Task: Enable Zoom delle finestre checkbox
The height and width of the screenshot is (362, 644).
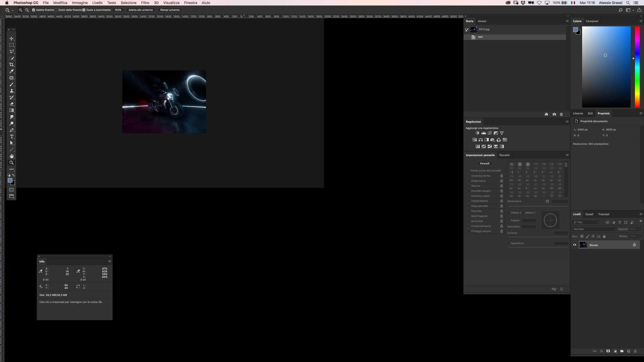Action: 56,10
